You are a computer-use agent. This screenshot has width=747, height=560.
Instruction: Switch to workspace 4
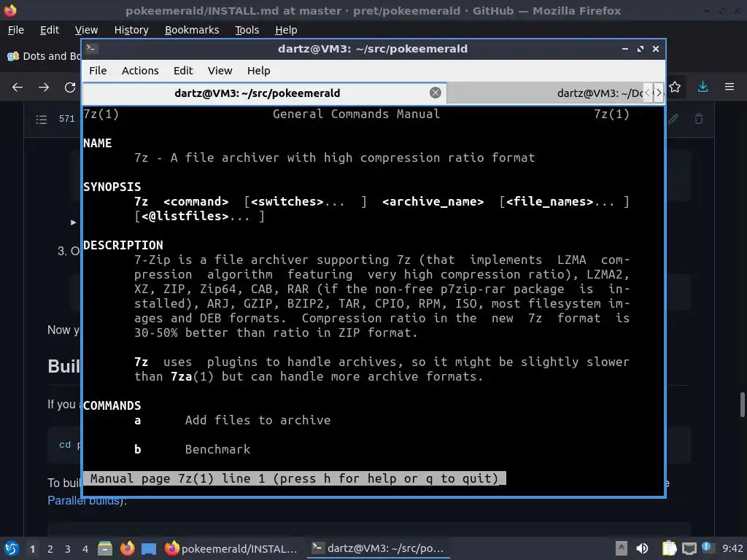(85, 549)
